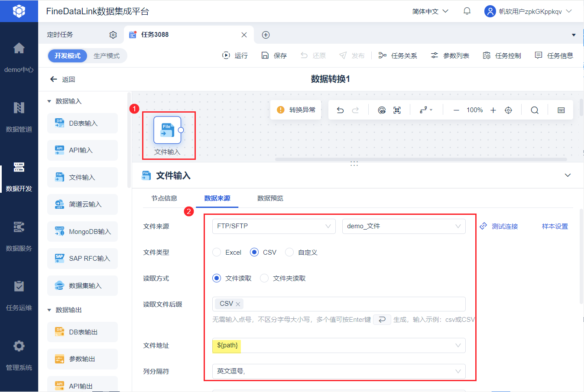Viewport: 584px width, 392px height.
Task: Choose 文件输入 component in list
Action: [x=82, y=178]
